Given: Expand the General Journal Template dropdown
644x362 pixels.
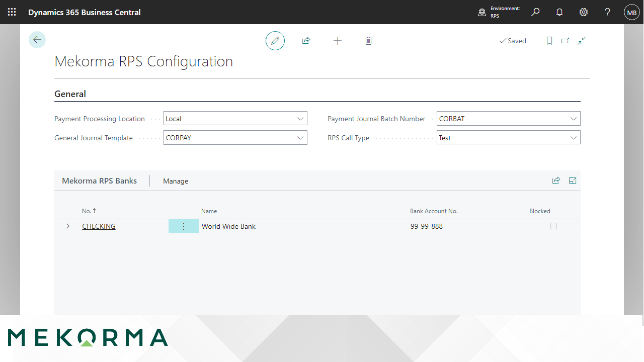Looking at the screenshot, I should (x=300, y=138).
